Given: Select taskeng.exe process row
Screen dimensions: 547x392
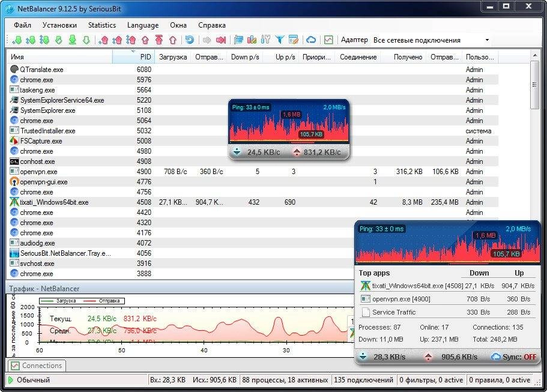Looking at the screenshot, I should point(253,89).
